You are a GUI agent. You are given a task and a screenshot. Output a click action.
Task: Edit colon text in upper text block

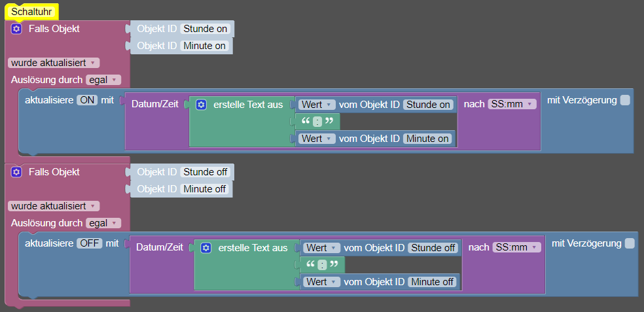317,122
